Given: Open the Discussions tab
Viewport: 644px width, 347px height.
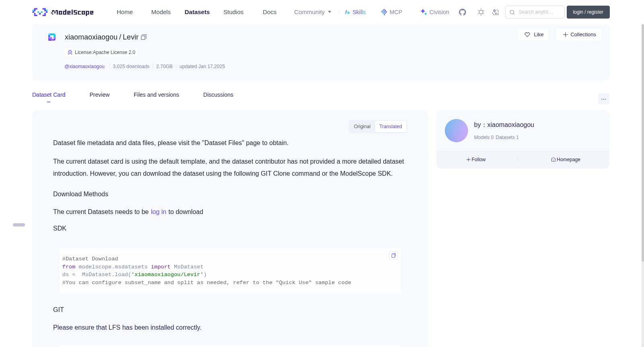Looking at the screenshot, I should tap(218, 95).
